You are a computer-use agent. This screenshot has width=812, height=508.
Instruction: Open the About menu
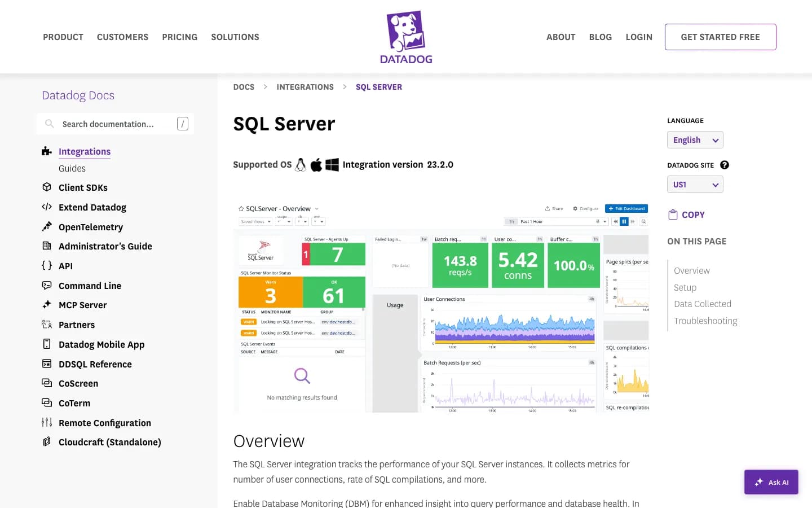561,37
